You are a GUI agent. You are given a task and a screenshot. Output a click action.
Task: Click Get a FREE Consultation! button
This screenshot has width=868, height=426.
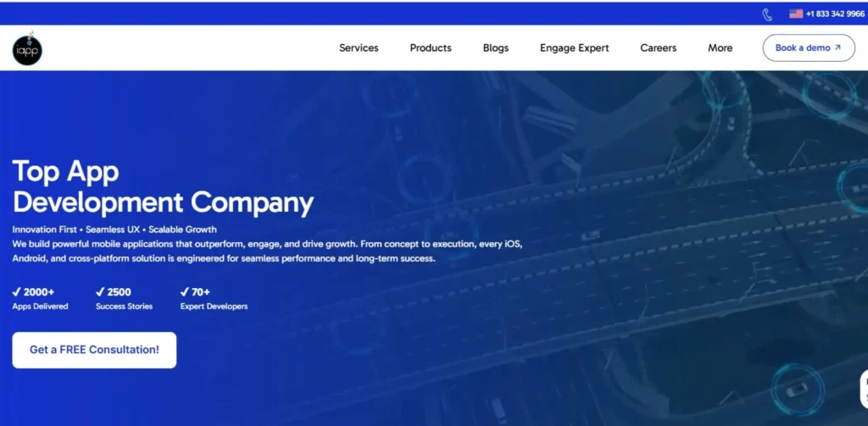(94, 350)
